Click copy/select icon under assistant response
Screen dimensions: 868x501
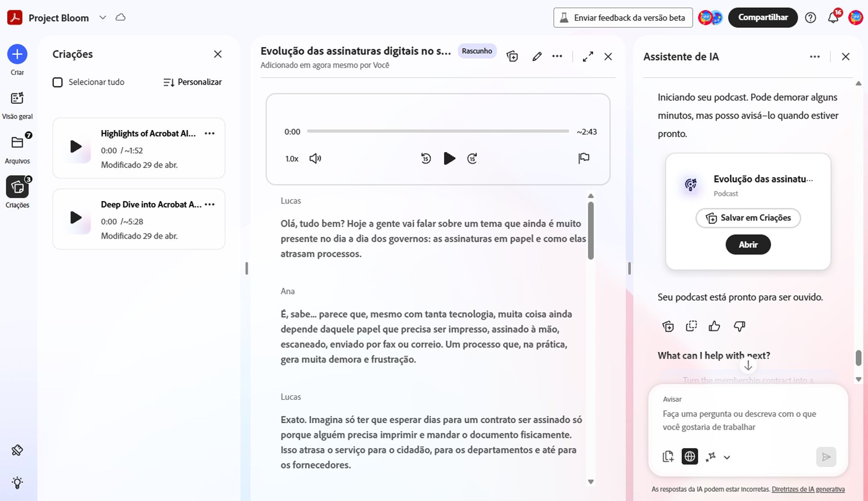click(x=691, y=326)
